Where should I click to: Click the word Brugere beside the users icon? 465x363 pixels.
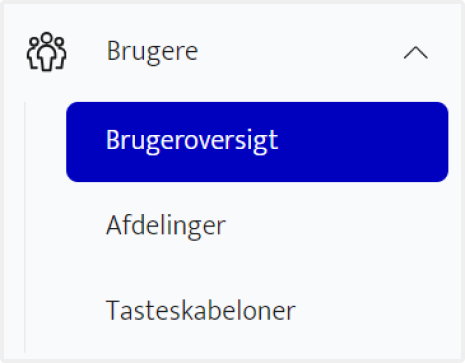point(152,52)
